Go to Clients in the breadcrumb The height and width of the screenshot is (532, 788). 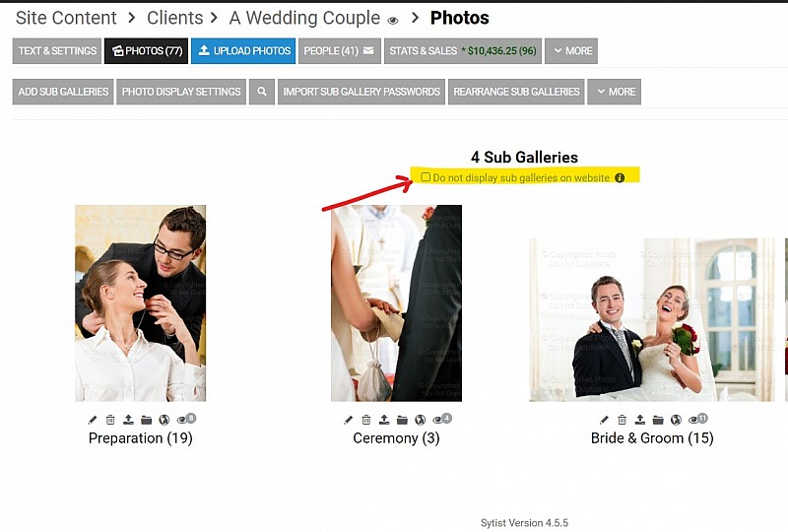tap(175, 18)
